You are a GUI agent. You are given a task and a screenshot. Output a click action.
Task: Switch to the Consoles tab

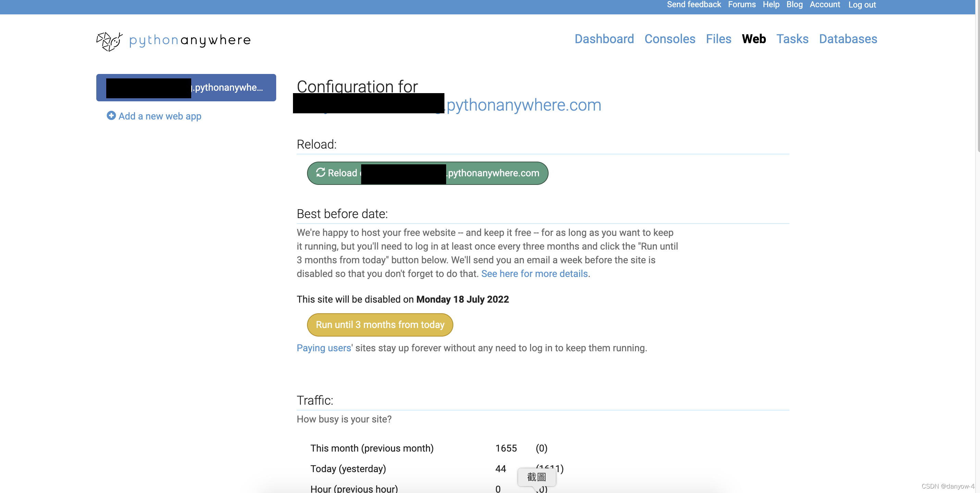670,39
